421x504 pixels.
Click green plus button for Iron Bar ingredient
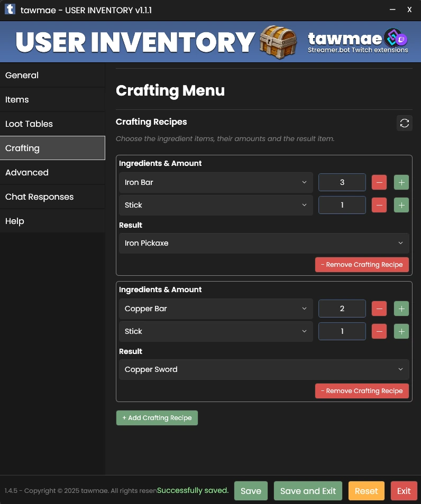click(401, 182)
